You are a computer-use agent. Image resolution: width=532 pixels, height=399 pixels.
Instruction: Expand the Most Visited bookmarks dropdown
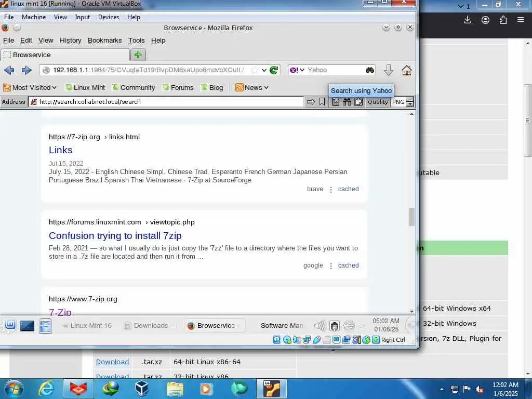click(30, 87)
